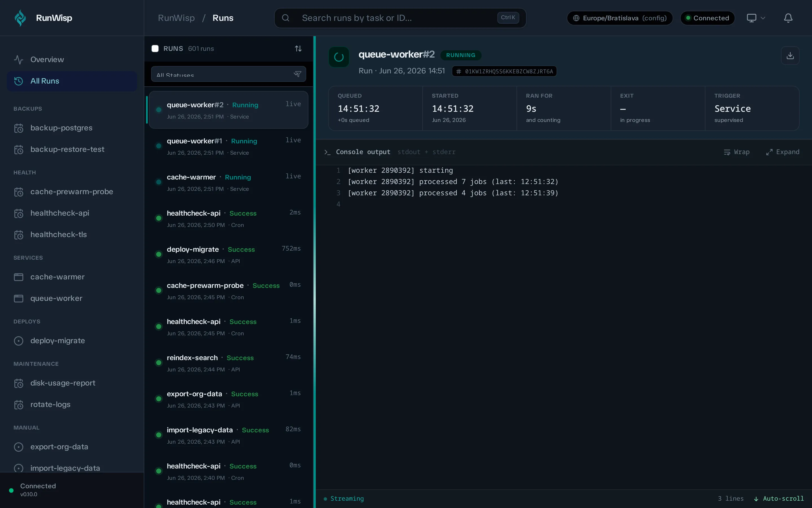
Task: Open deploy-migrate 752ms run
Action: 228,255
